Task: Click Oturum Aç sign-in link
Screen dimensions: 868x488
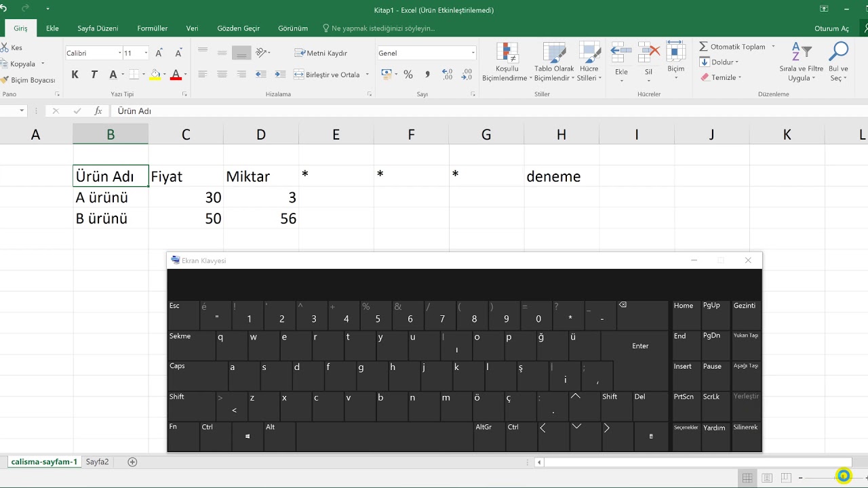Action: [831, 28]
